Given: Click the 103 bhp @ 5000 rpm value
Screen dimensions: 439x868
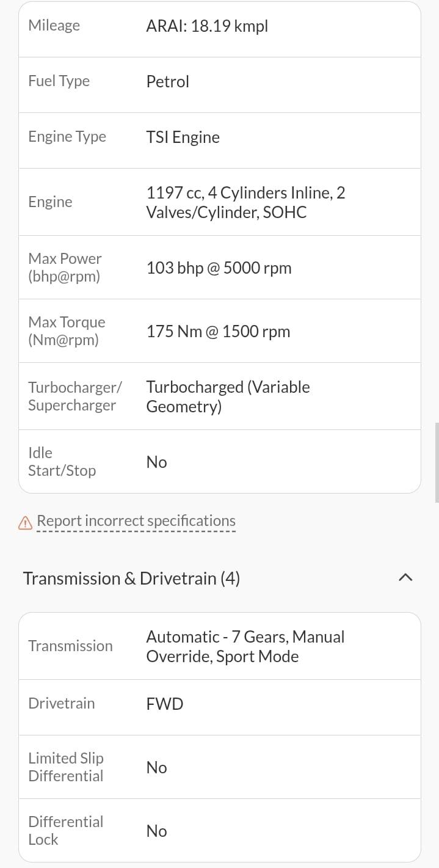Looking at the screenshot, I should tap(219, 268).
